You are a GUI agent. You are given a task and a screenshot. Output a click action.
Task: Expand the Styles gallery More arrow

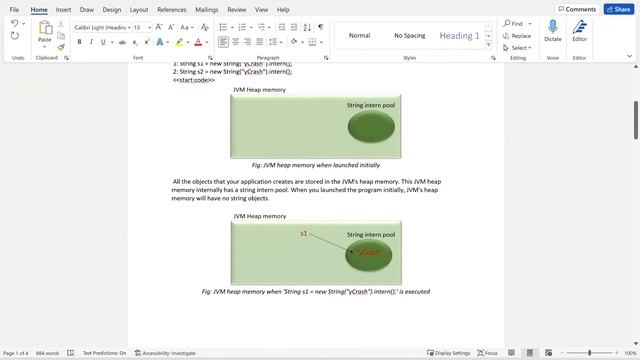pos(489,44)
